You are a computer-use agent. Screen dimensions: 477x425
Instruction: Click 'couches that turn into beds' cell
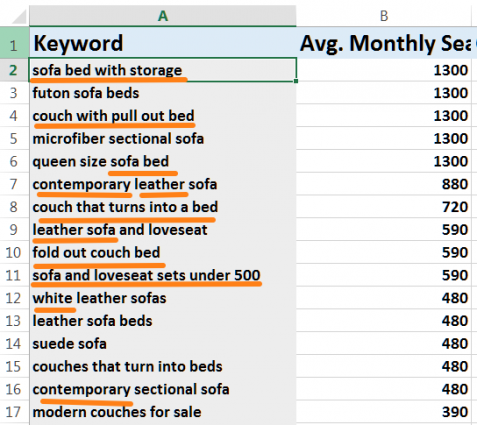[163, 366]
